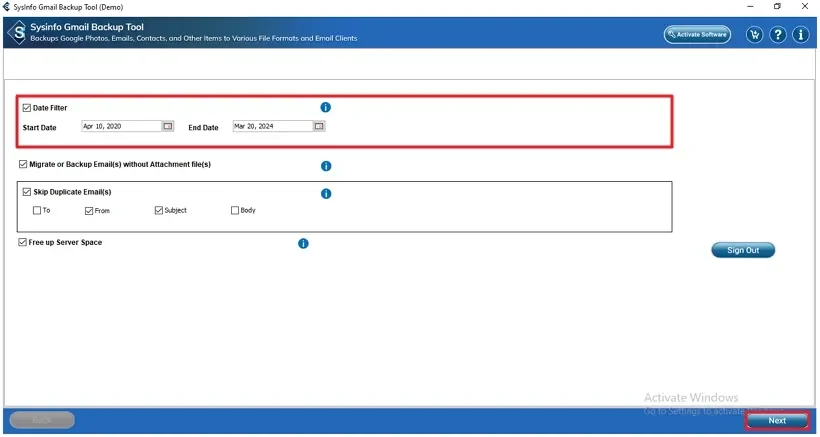820x437 pixels.
Task: Click the greyed Back button
Action: [x=42, y=420]
